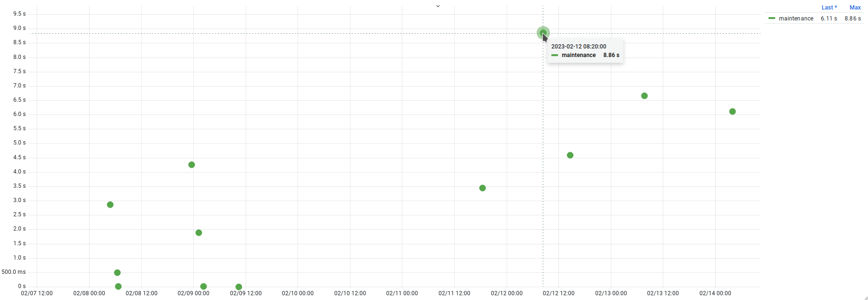868x300 pixels.
Task: Click the 02/11 12:00 x-axis label
Action: click(454, 293)
